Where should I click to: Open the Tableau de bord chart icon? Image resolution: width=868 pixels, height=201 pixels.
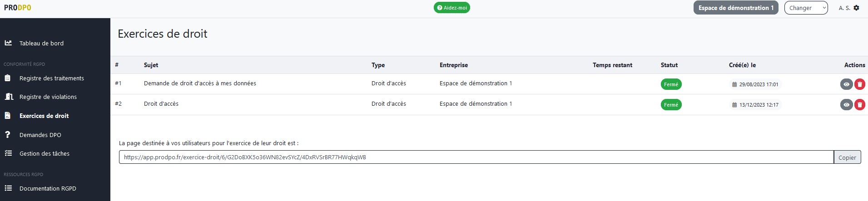(x=8, y=43)
